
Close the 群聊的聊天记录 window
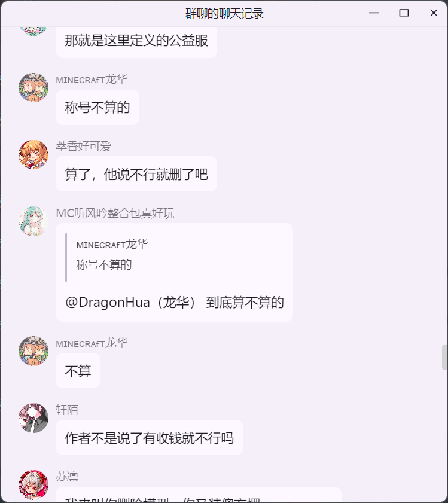(x=434, y=13)
